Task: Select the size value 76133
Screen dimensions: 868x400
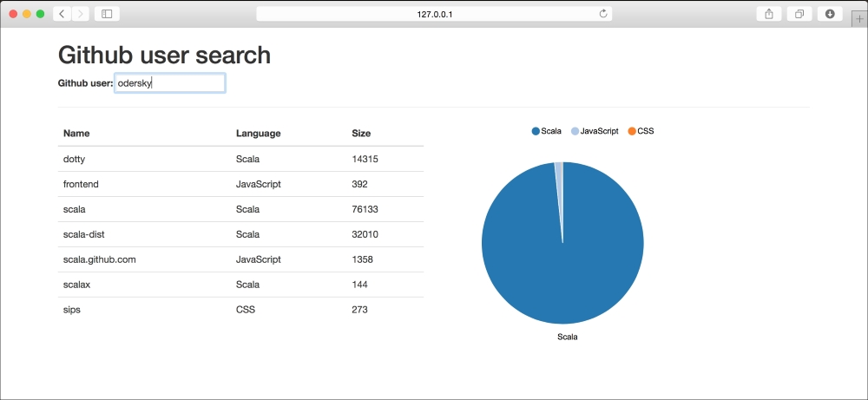Action: tap(365, 209)
